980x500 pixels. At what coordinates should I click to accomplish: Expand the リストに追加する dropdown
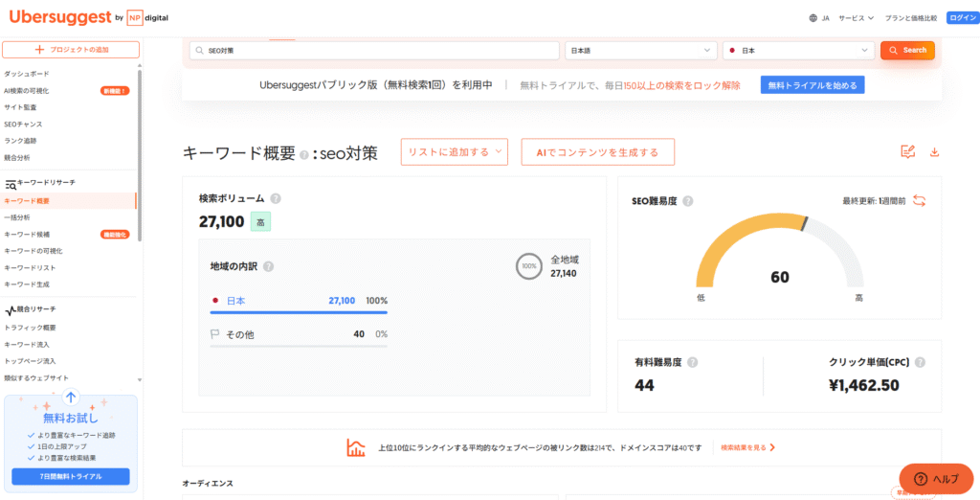click(455, 152)
